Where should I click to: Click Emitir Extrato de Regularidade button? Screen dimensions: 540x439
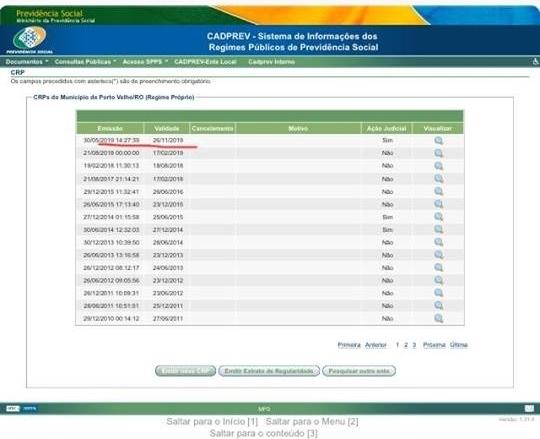pos(269,371)
